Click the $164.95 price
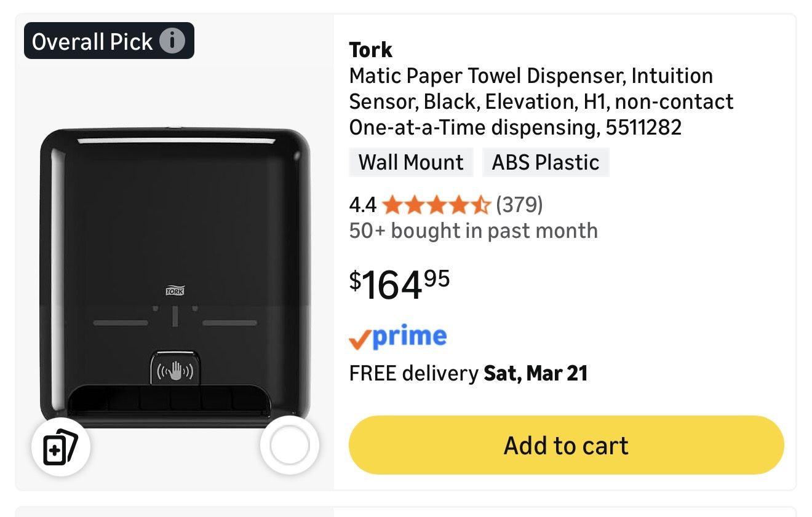The height and width of the screenshot is (517, 812). click(400, 285)
